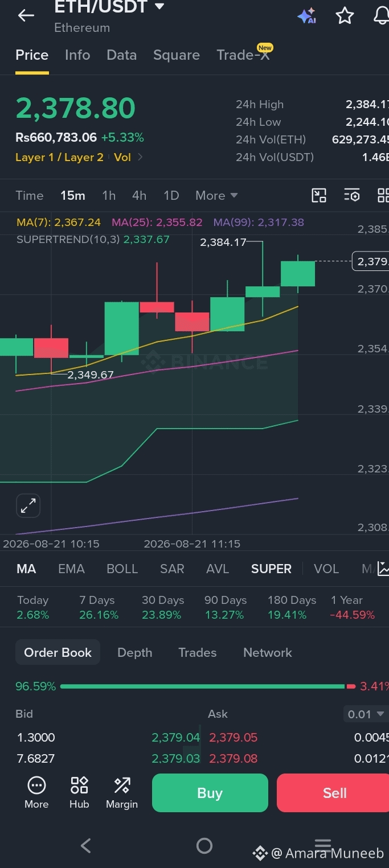
Task: Tap the back arrow icon
Action: [x=26, y=15]
